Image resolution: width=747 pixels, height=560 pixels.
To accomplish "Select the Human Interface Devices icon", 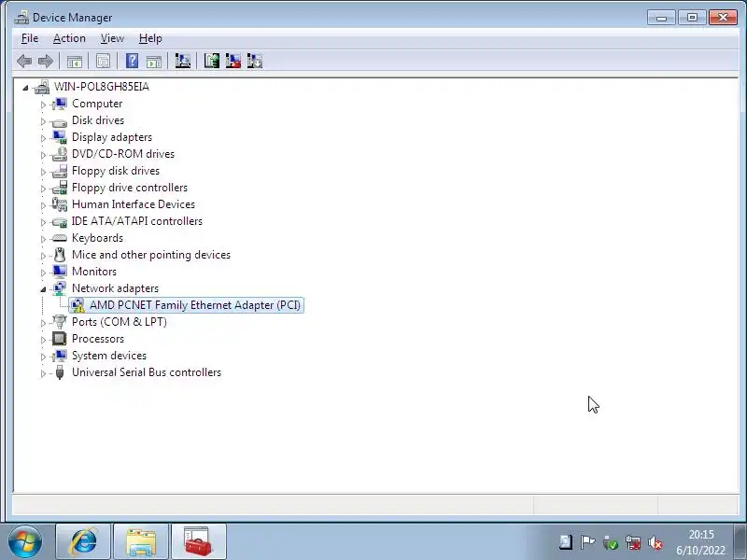I will tap(60, 204).
